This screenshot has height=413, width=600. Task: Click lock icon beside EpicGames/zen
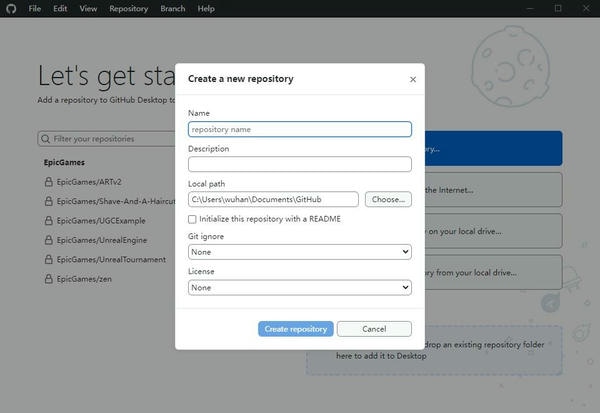click(x=49, y=279)
